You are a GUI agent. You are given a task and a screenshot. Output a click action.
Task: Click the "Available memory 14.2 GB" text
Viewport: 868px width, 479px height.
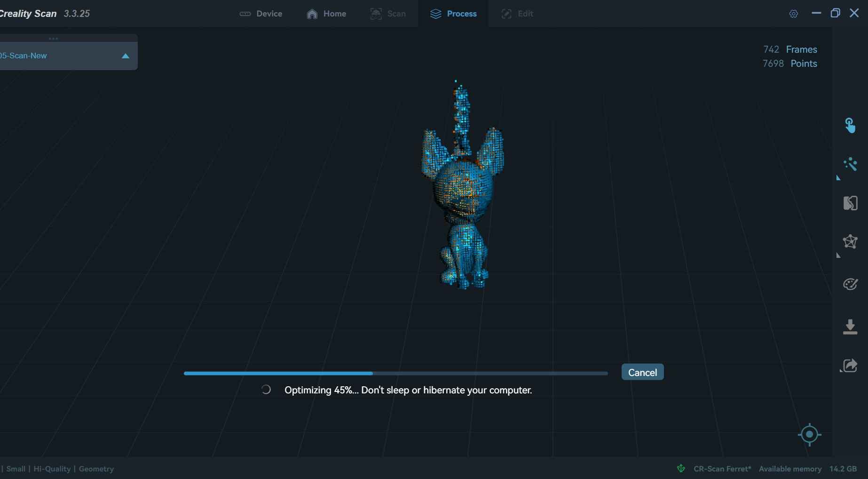tap(808, 469)
